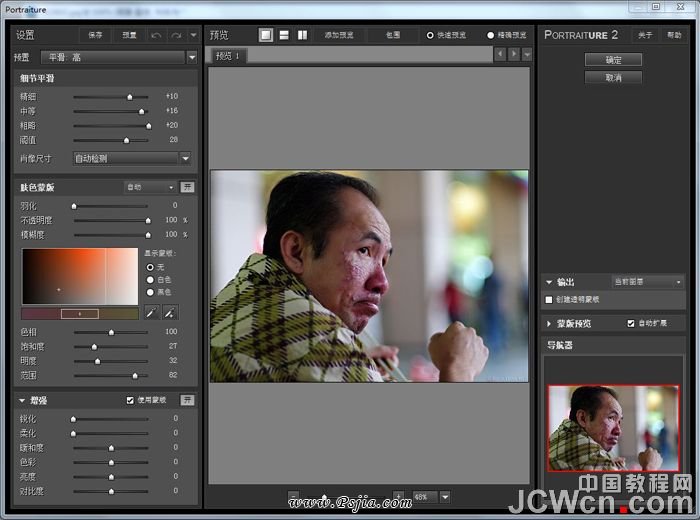The image size is (700, 520).
Task: Toggle the 使用蒙版 checkbox
Action: pos(130,400)
